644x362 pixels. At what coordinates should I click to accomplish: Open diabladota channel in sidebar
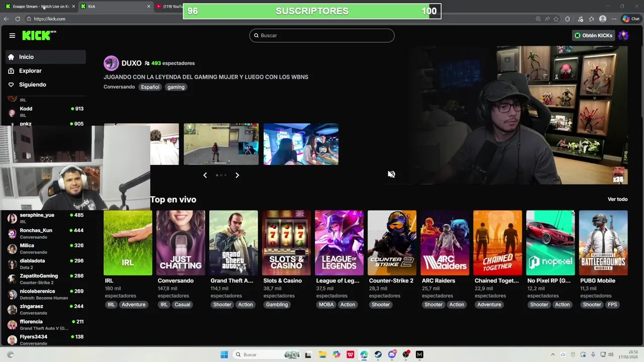[x=46, y=263]
